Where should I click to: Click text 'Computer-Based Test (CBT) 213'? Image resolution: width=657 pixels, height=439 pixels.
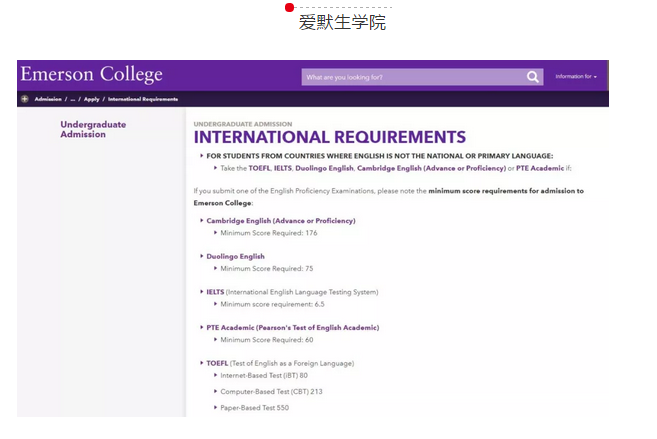pyautogui.click(x=271, y=392)
